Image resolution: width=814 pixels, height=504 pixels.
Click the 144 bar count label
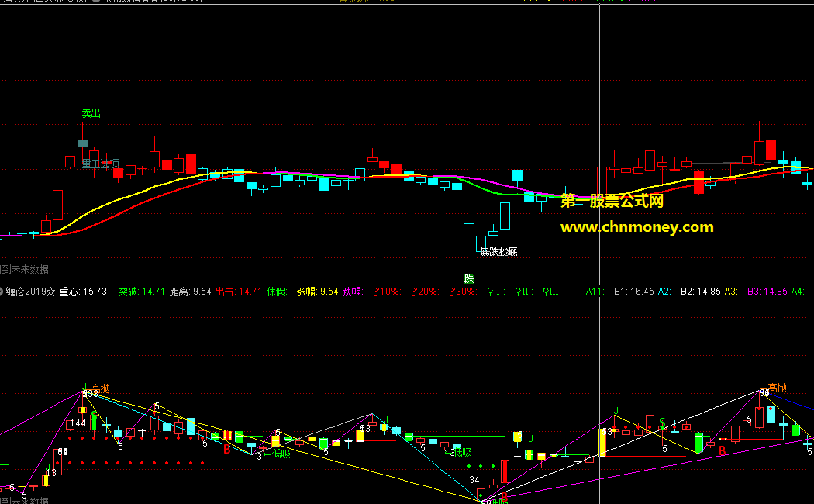click(78, 423)
